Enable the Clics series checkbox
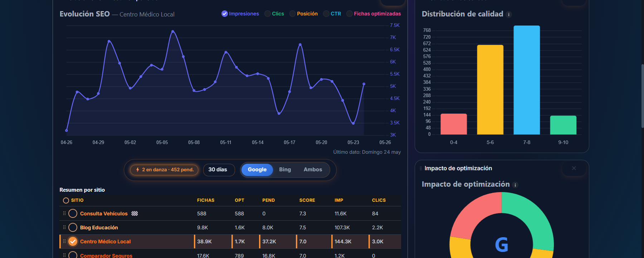 (268, 14)
